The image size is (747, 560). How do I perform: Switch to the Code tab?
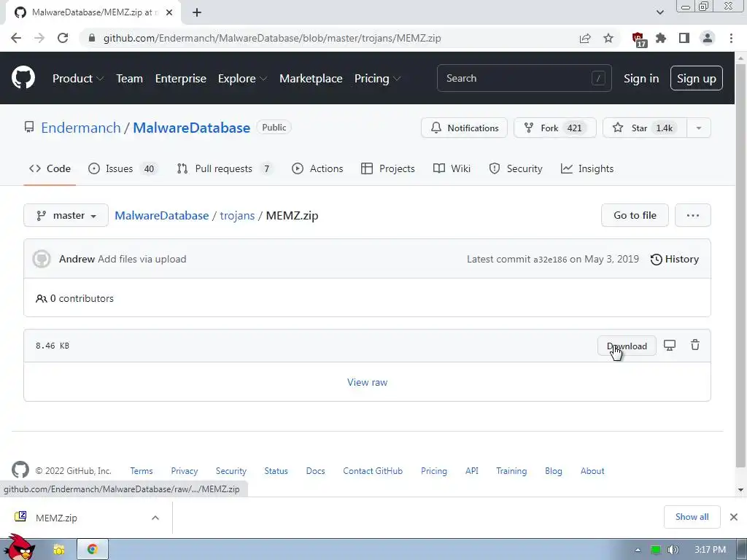[x=50, y=168]
